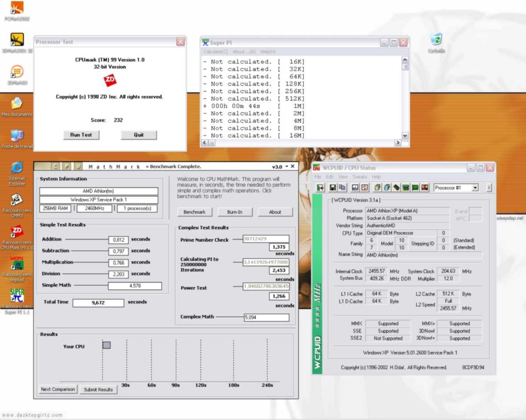Click the Complex Math value field

(266, 317)
